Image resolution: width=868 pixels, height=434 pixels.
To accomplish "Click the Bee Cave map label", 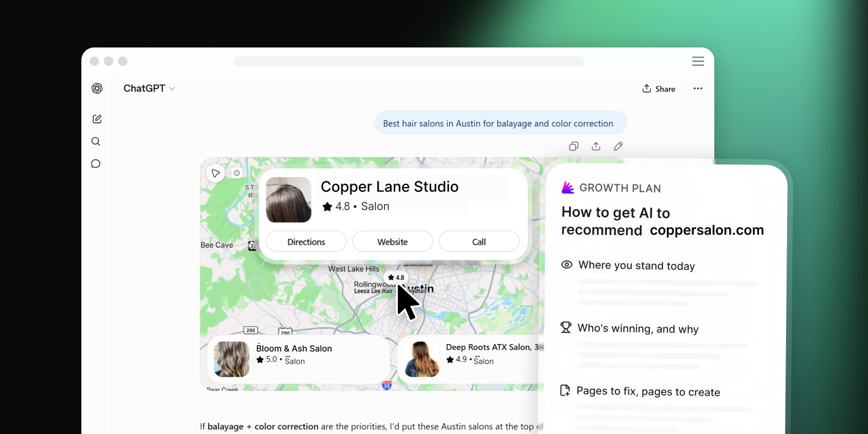I will 217,245.
